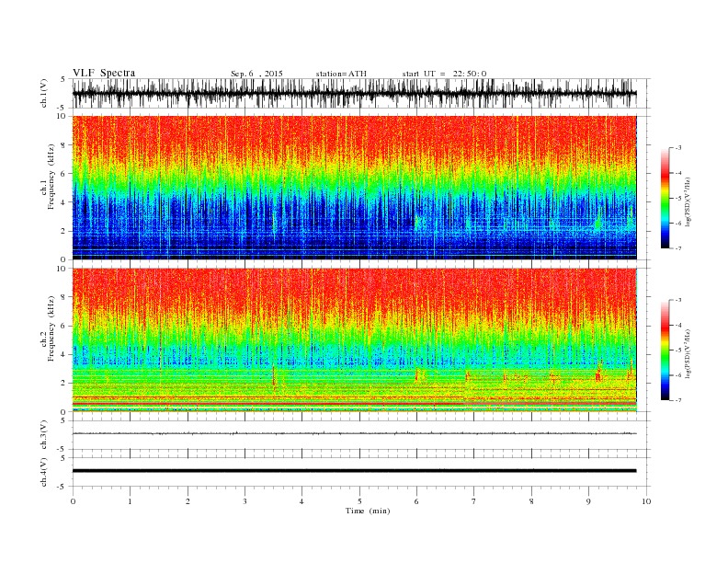
Task: Click time axis tick label "5"
Action: [x=359, y=501]
